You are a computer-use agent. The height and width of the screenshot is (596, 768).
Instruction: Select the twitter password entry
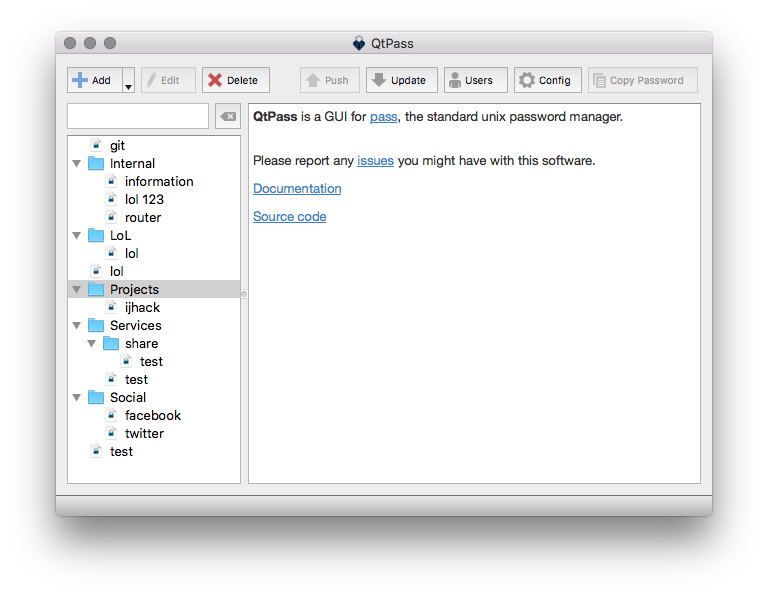pos(144,433)
